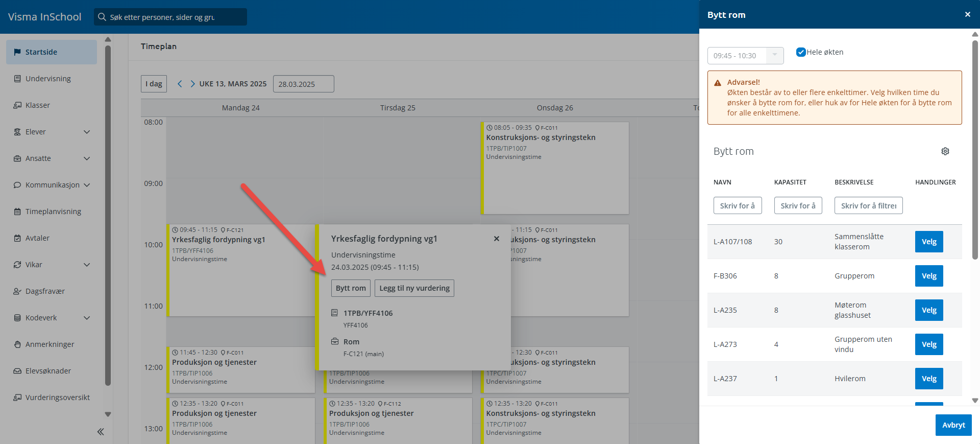Click the NAVN filter field
This screenshot has height=444, width=980.
[738, 205]
